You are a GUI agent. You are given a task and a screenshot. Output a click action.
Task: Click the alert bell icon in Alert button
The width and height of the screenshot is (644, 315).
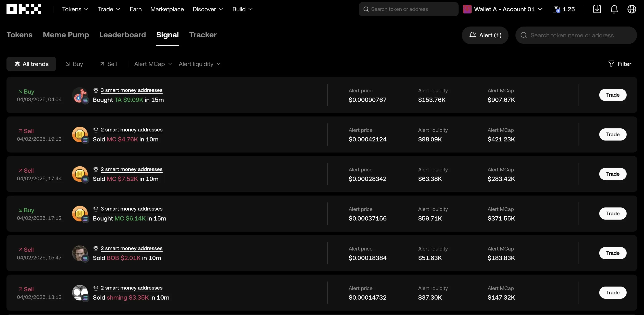472,35
